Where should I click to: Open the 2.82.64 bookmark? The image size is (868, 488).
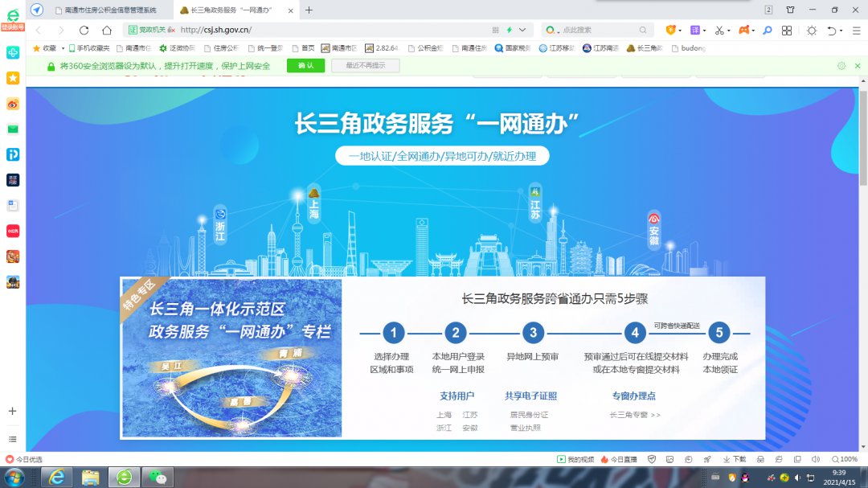click(382, 48)
